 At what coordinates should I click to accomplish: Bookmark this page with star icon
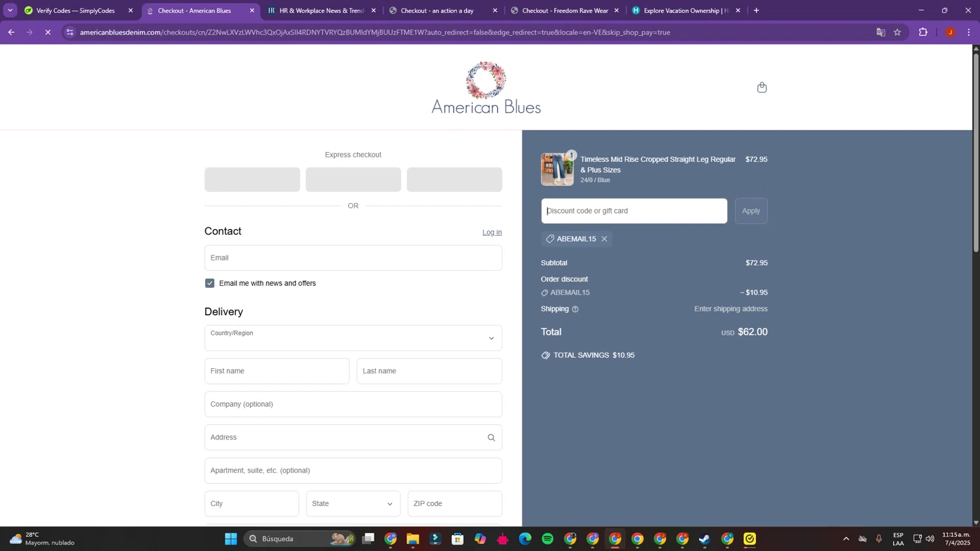pyautogui.click(x=898, y=32)
